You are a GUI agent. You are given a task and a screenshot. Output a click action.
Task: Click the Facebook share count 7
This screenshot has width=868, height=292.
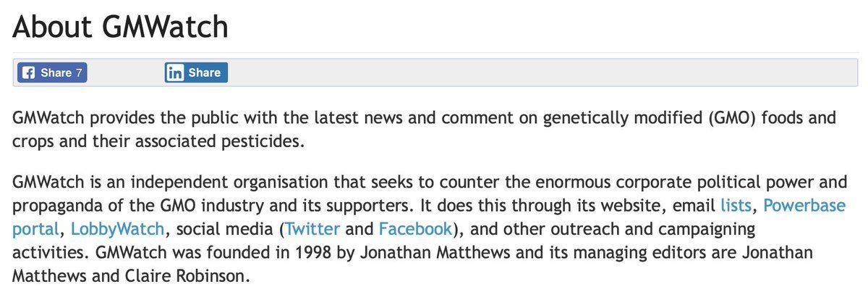(79, 72)
